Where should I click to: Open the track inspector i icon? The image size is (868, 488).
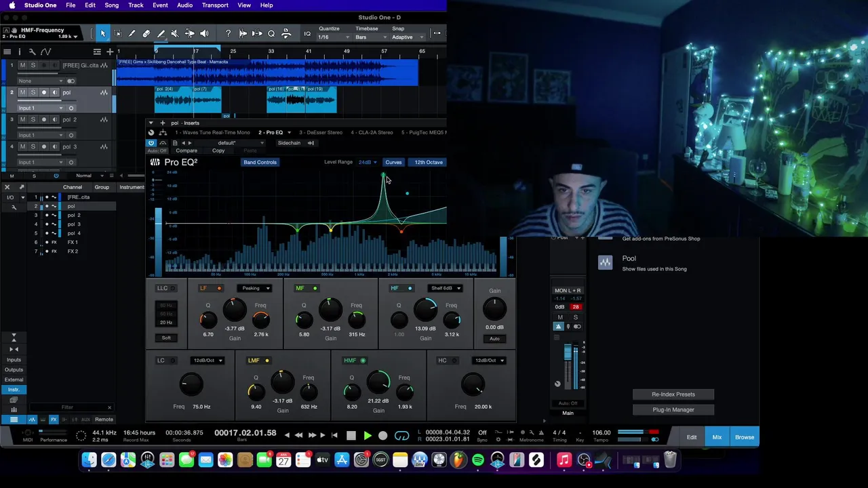[x=19, y=52]
